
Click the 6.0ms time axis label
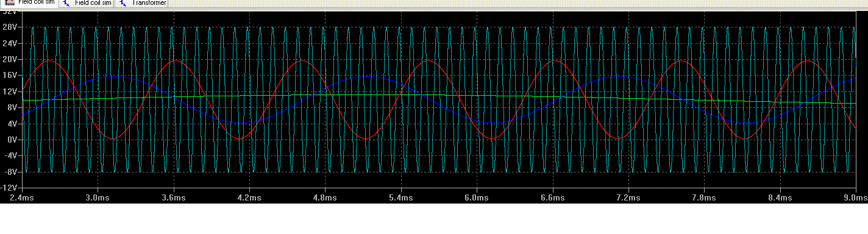pyautogui.click(x=476, y=198)
